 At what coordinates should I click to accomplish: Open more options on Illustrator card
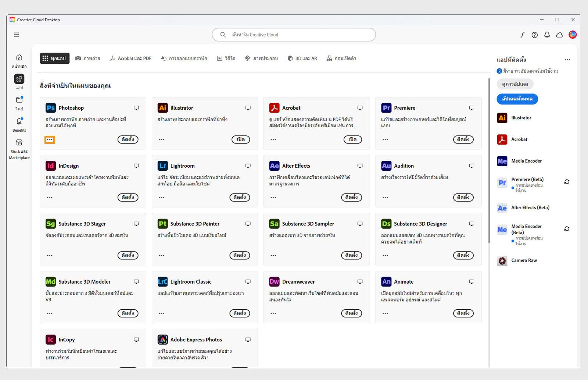[x=162, y=140]
